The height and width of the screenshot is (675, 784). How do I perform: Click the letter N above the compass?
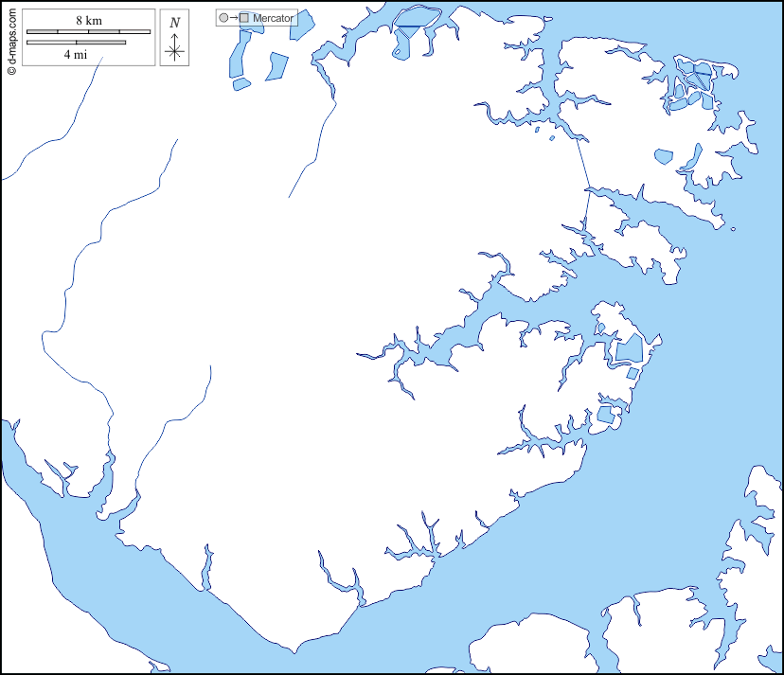[174, 23]
